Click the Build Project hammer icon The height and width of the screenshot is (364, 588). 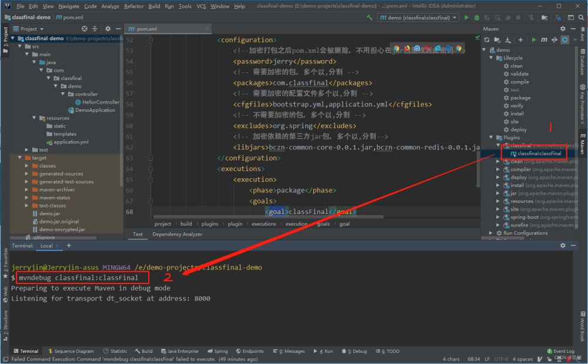pos(369,18)
